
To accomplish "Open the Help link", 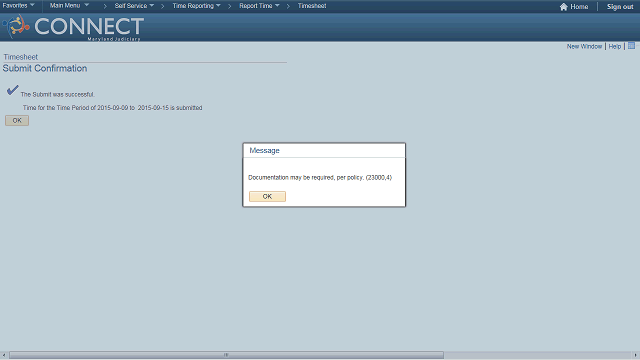I will coord(615,47).
